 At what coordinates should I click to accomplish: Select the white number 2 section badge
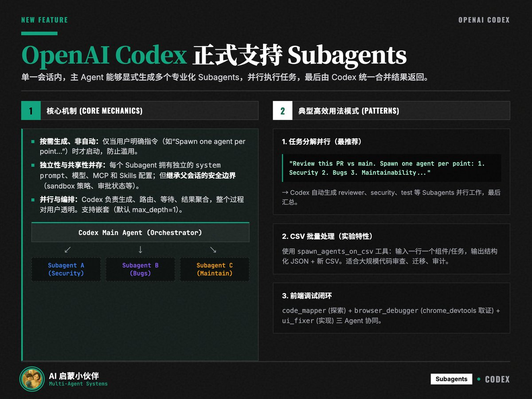click(x=282, y=110)
